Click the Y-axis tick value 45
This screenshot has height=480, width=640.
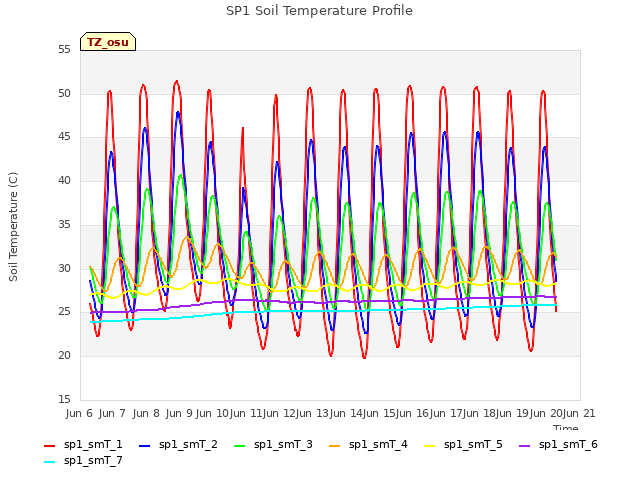(64, 137)
